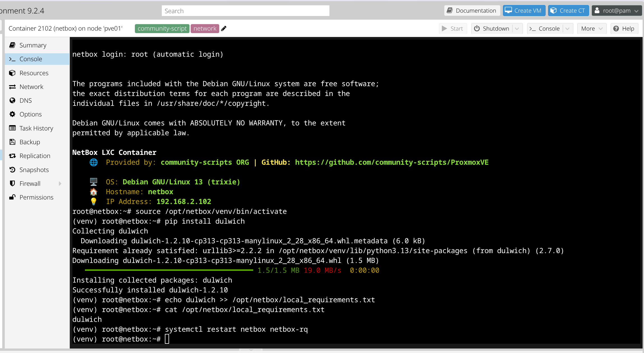Click the Help question mark icon
The image size is (644, 353).
pos(616,29)
